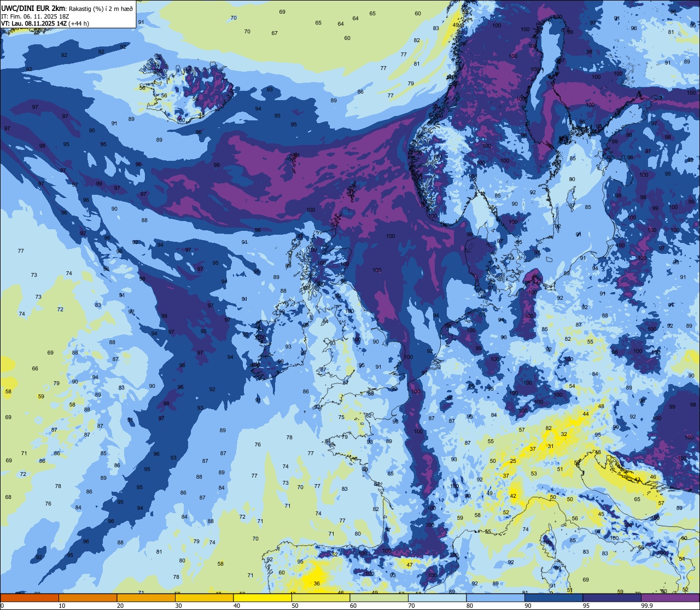Click the pale green 60–70 legend swatch

pos(379,597)
